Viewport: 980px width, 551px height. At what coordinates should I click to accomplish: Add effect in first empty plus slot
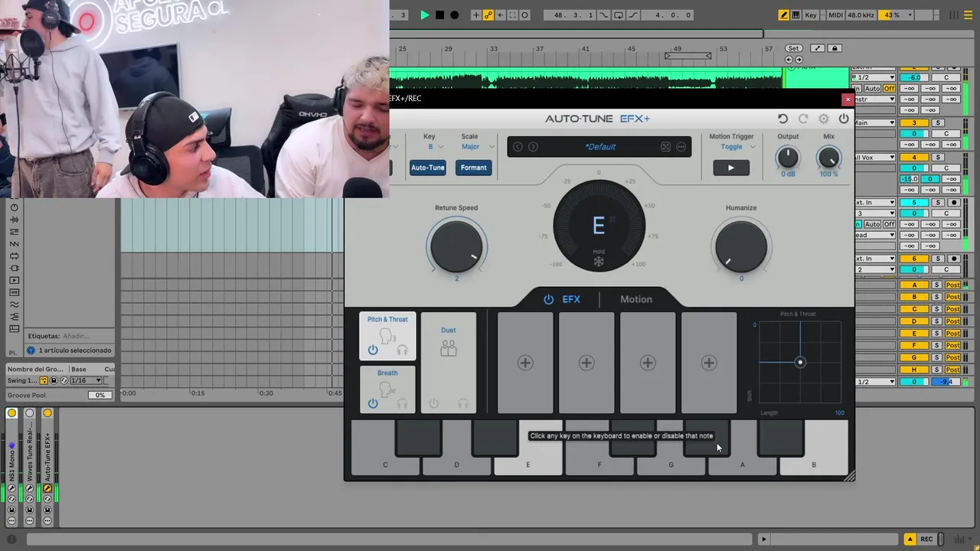click(525, 363)
